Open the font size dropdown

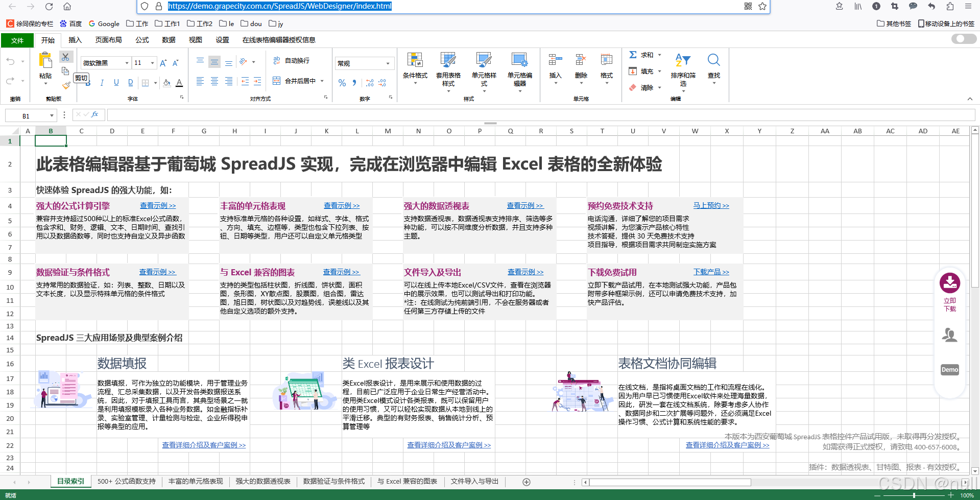point(151,62)
